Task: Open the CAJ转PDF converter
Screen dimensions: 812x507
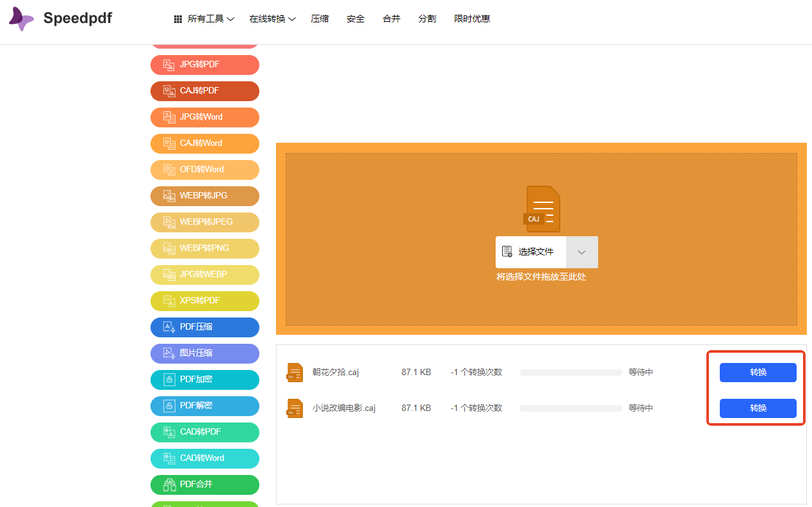Action: click(204, 91)
